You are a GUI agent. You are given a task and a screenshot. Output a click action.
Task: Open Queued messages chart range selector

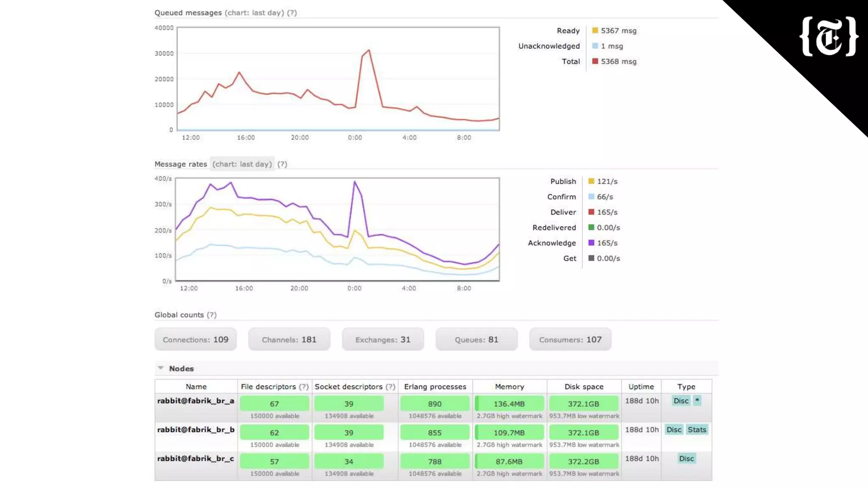tap(254, 13)
